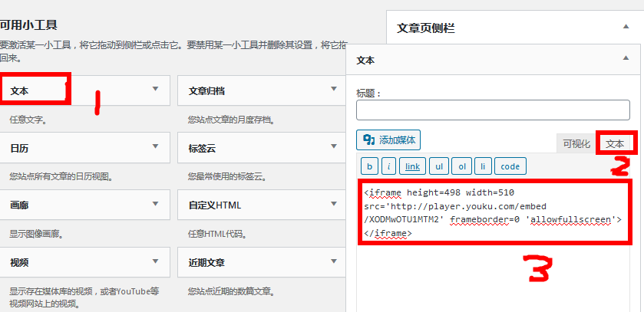Expand the 标签云 widget arrow
This screenshot has width=644, height=312.
pos(333,146)
